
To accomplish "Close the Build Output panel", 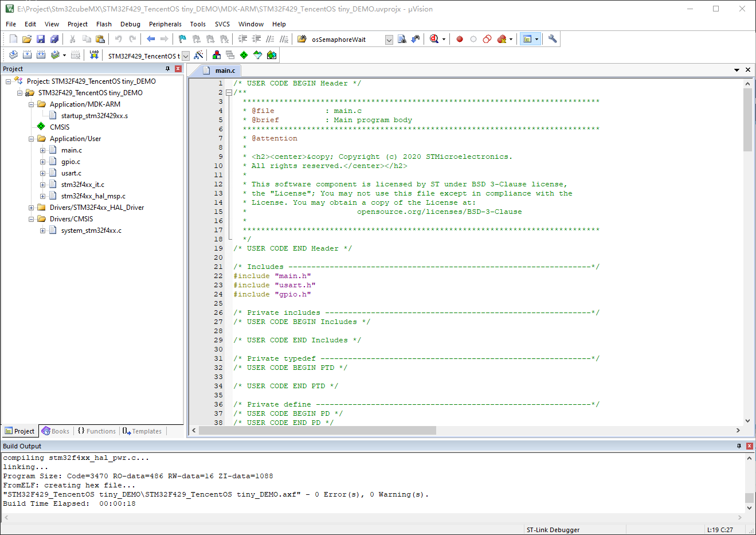I will (x=749, y=446).
